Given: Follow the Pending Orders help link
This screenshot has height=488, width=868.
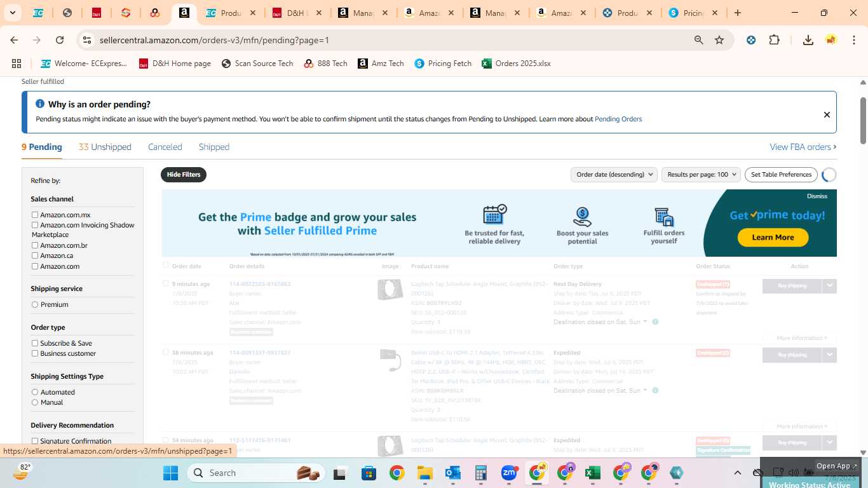Looking at the screenshot, I should pos(618,119).
